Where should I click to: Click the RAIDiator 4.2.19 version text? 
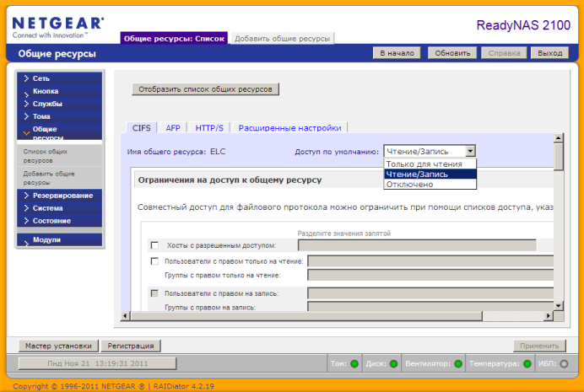coord(184,386)
